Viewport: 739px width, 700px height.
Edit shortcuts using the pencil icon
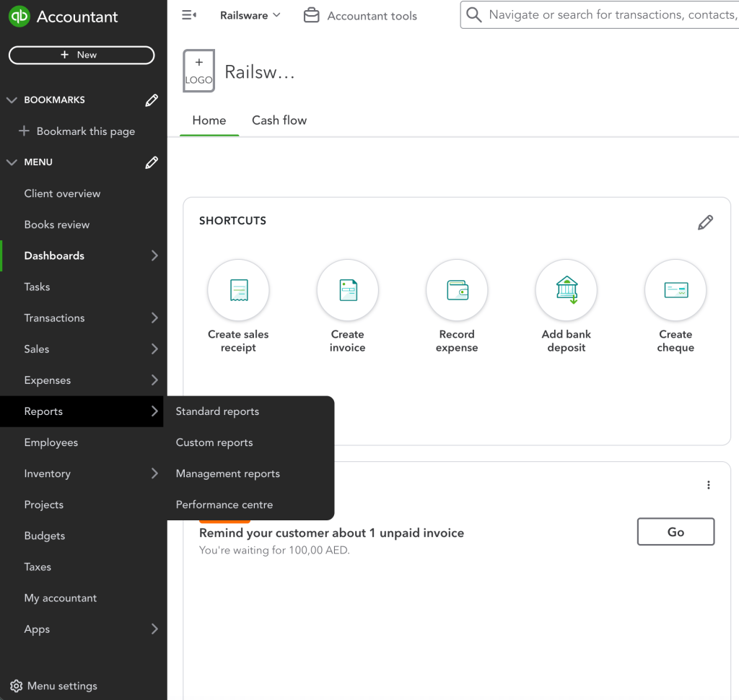tap(705, 222)
